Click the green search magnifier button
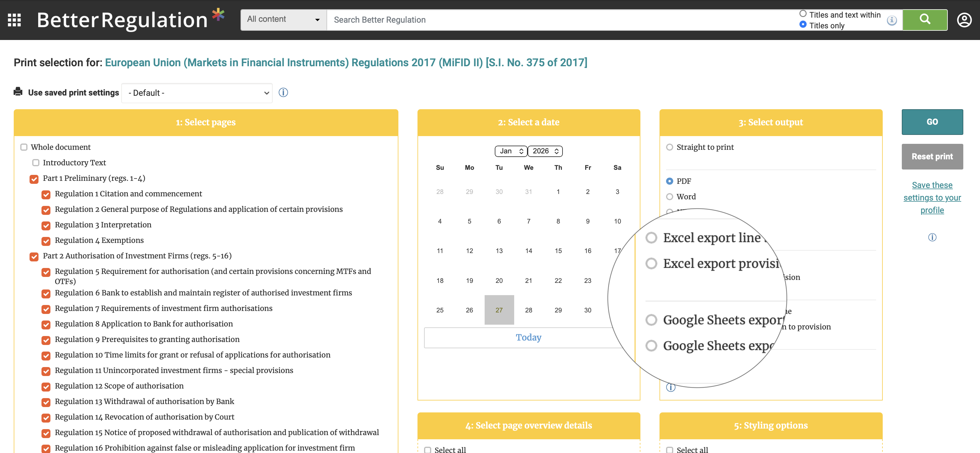Screen dimensions: 980x453 coord(924,19)
